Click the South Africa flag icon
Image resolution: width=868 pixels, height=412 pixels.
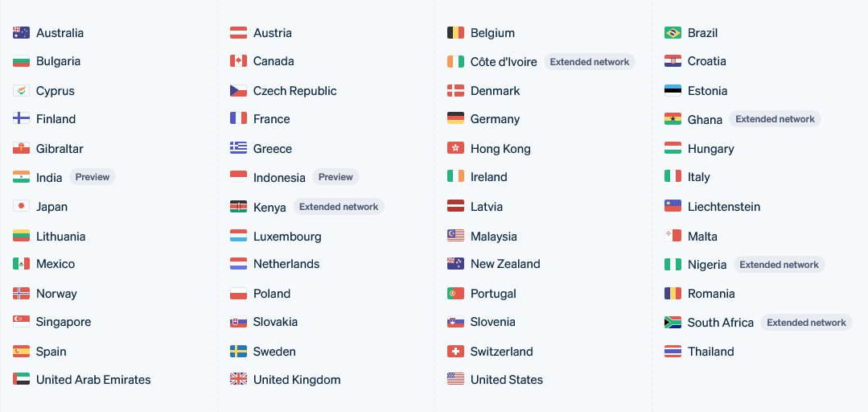point(673,323)
